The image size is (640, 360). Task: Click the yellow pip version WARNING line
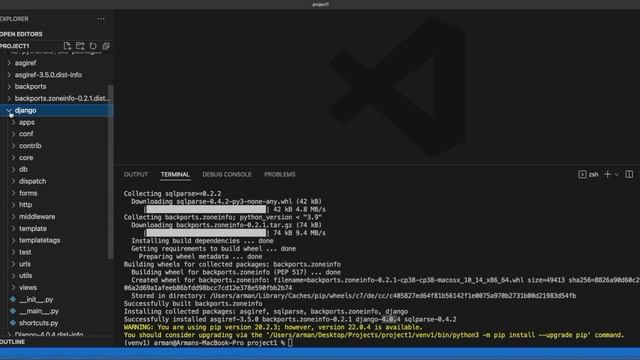pos(273,327)
